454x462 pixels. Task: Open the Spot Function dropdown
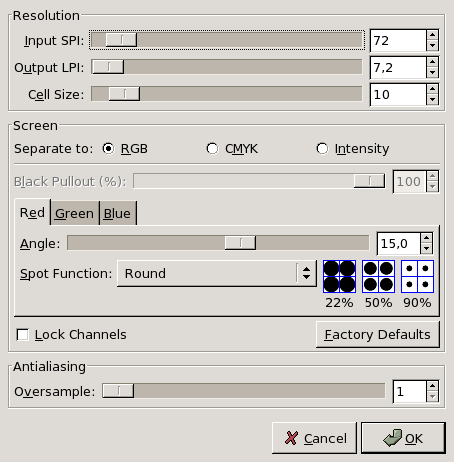217,274
